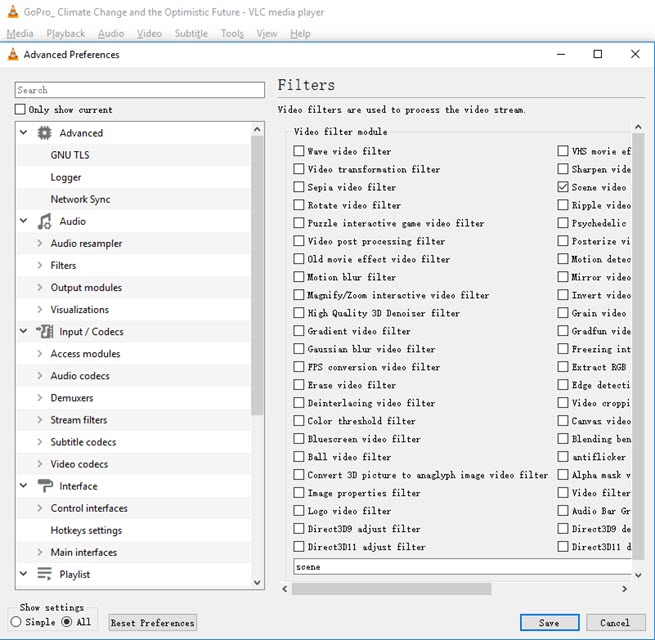Click the Save button
The height and width of the screenshot is (640, 655).
pos(550,623)
